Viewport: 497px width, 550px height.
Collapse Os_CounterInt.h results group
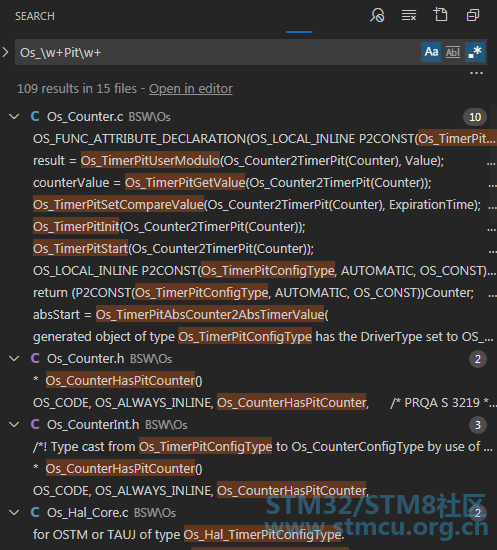(x=14, y=425)
